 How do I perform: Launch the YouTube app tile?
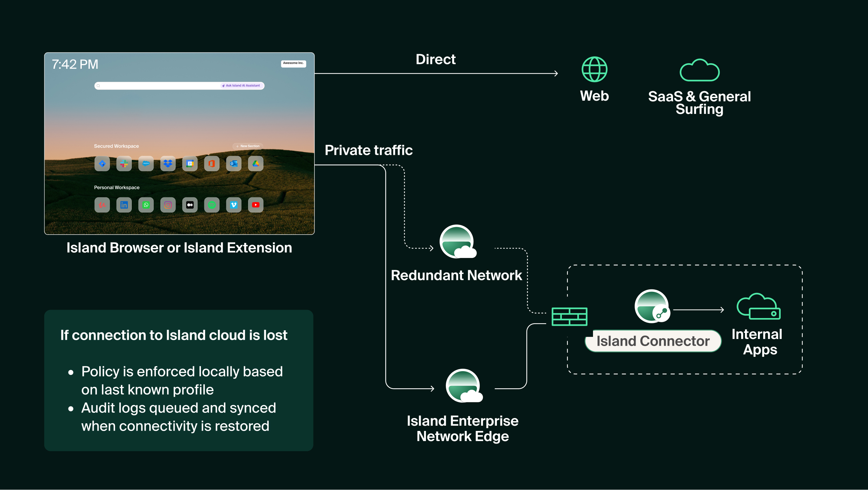coord(256,205)
